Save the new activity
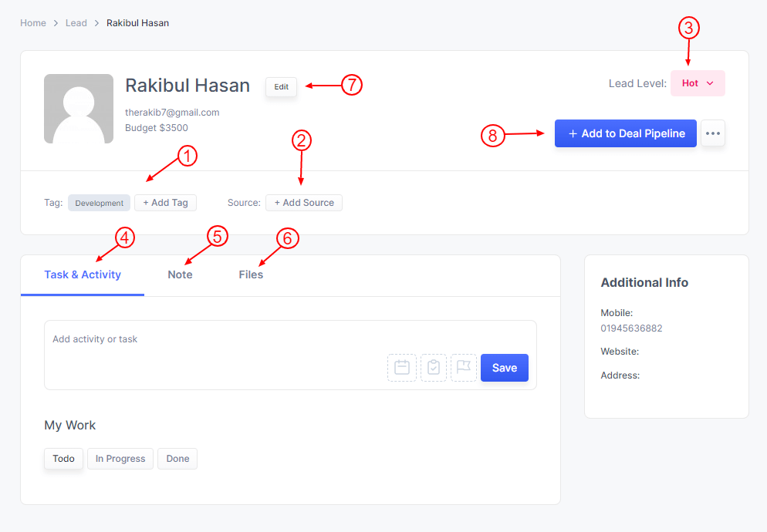 click(x=504, y=368)
